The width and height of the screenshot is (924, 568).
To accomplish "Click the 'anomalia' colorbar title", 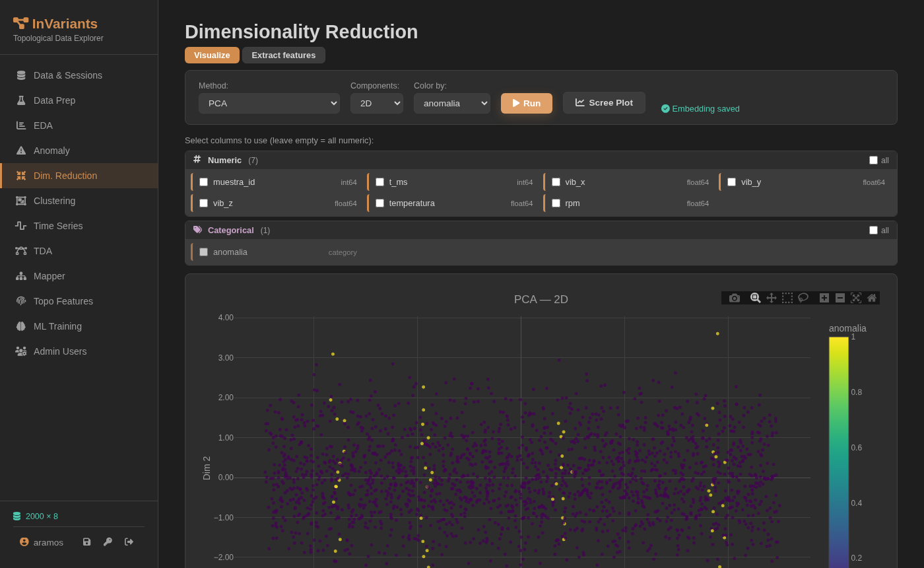I will [x=847, y=328].
